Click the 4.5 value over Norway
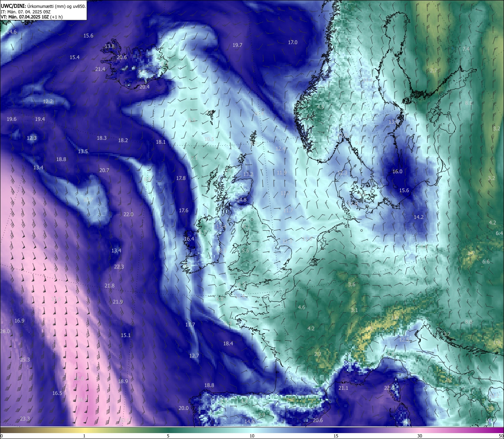 pyautogui.click(x=321, y=107)
